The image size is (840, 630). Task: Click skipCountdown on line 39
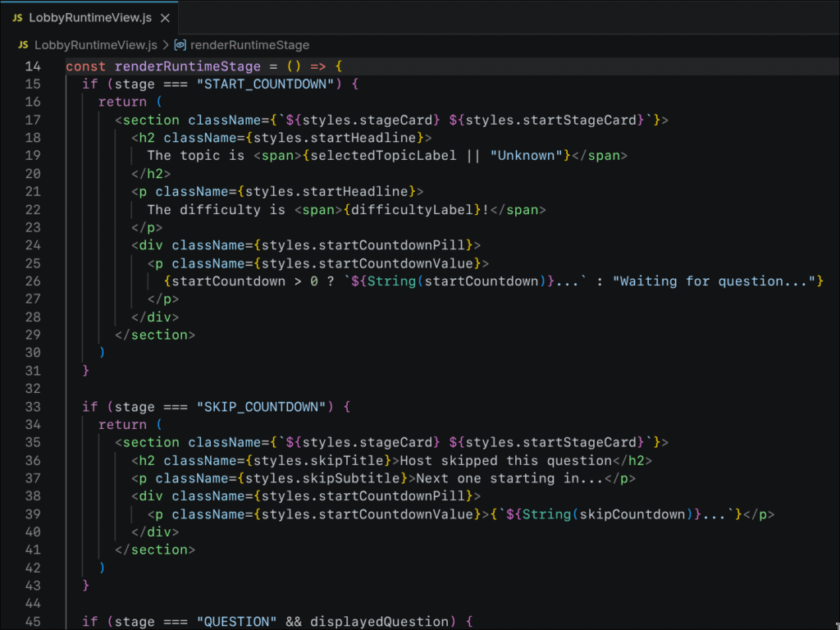tap(632, 514)
